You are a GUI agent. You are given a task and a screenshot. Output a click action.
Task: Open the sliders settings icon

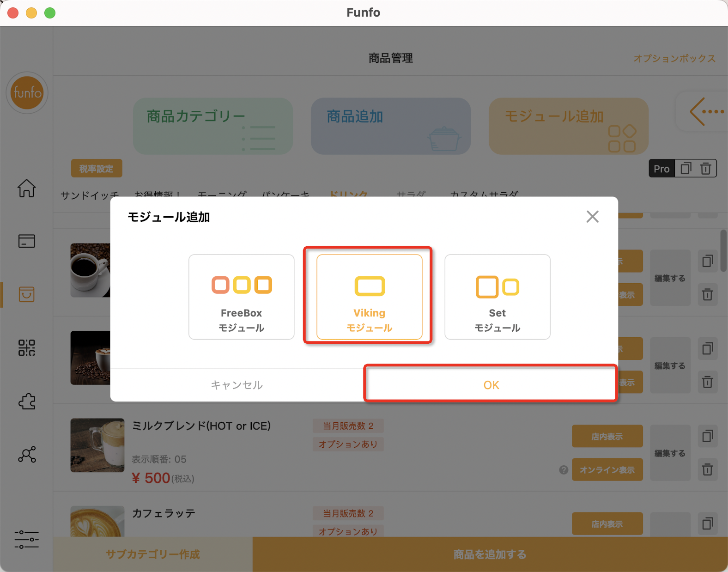(x=26, y=539)
